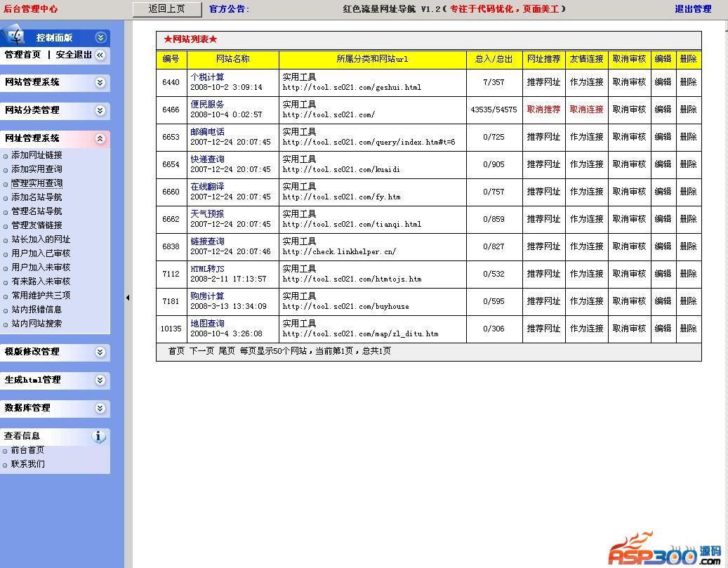Open 添加网址链接 menu item
Image resolution: width=728 pixels, height=568 pixels.
37,155
